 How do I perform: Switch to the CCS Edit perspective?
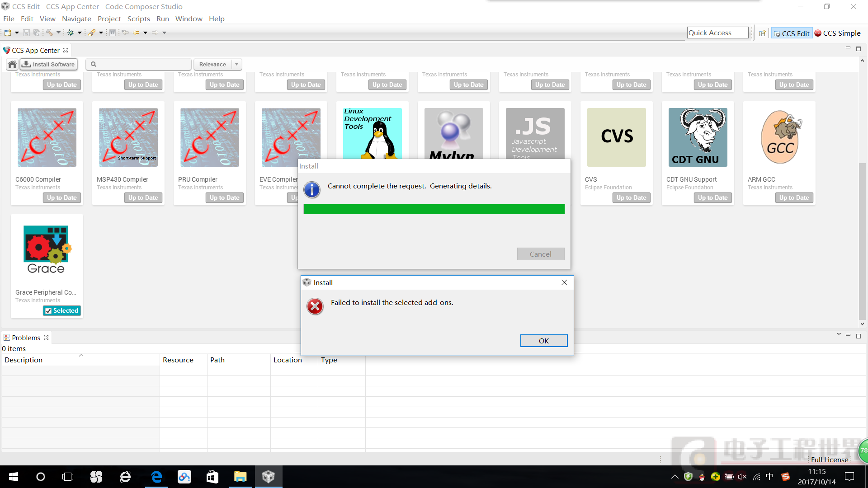pos(792,33)
